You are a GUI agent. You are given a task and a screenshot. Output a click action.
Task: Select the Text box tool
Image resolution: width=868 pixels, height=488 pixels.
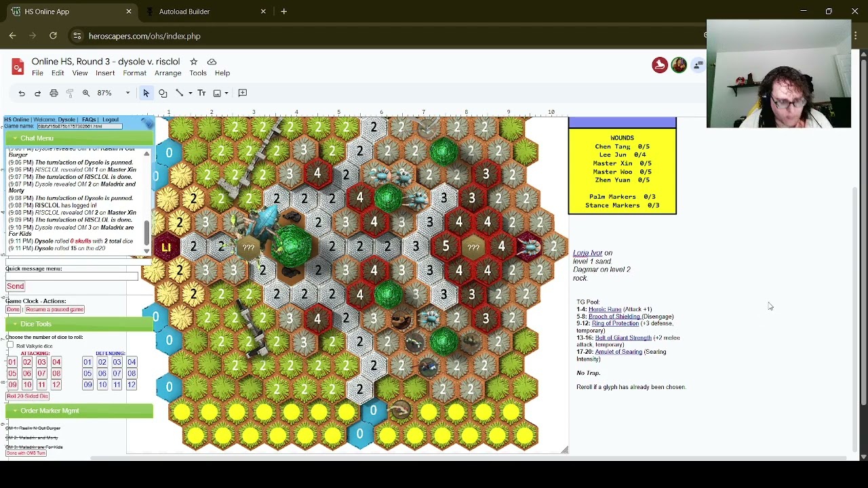point(201,93)
